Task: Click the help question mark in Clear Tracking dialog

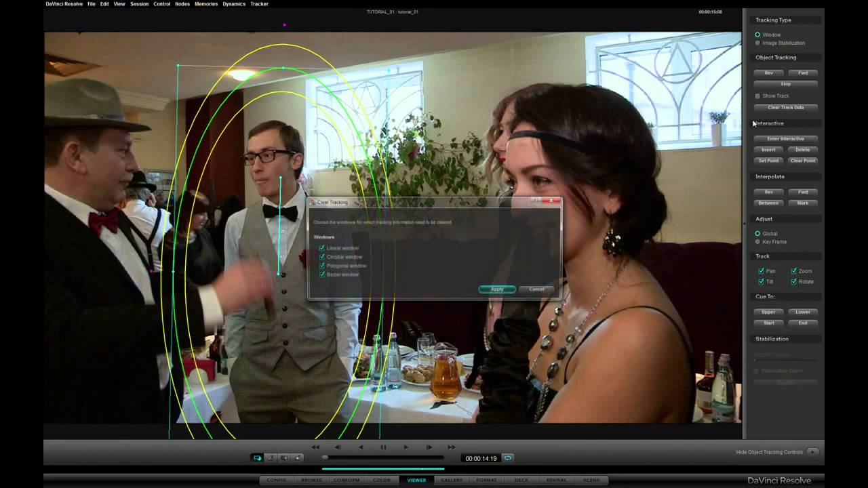Action: click(535, 201)
